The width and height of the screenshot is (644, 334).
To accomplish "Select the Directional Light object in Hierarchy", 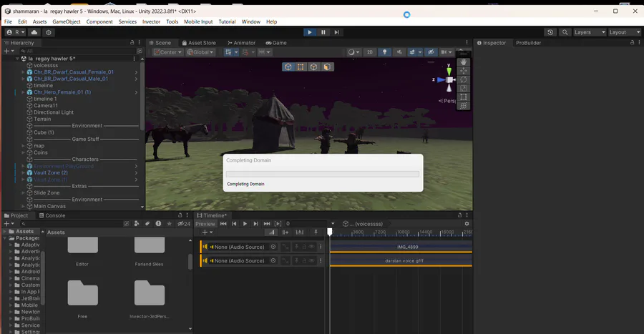I will [53, 112].
